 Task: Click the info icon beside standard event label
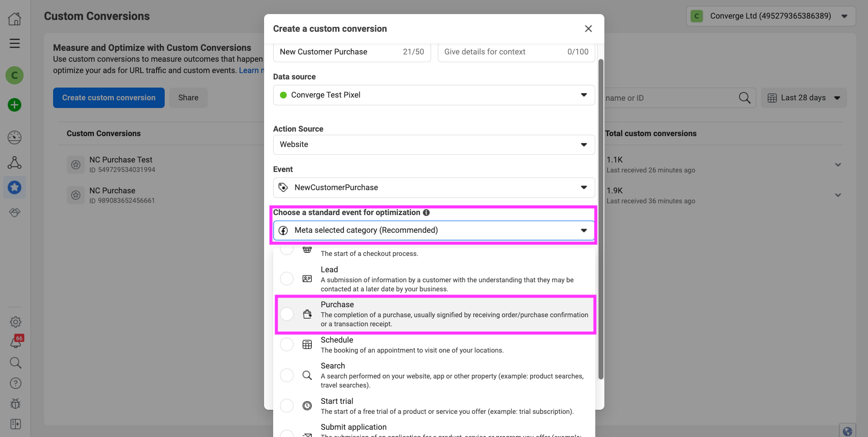[426, 212]
